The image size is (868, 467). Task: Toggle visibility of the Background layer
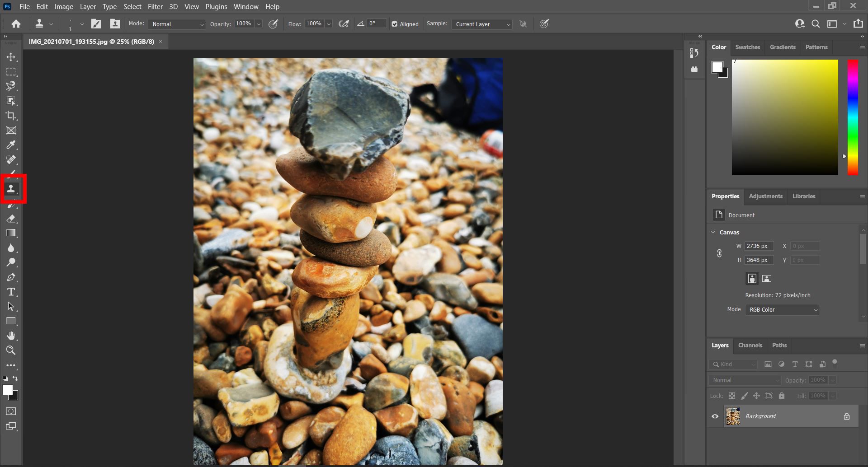click(x=714, y=416)
